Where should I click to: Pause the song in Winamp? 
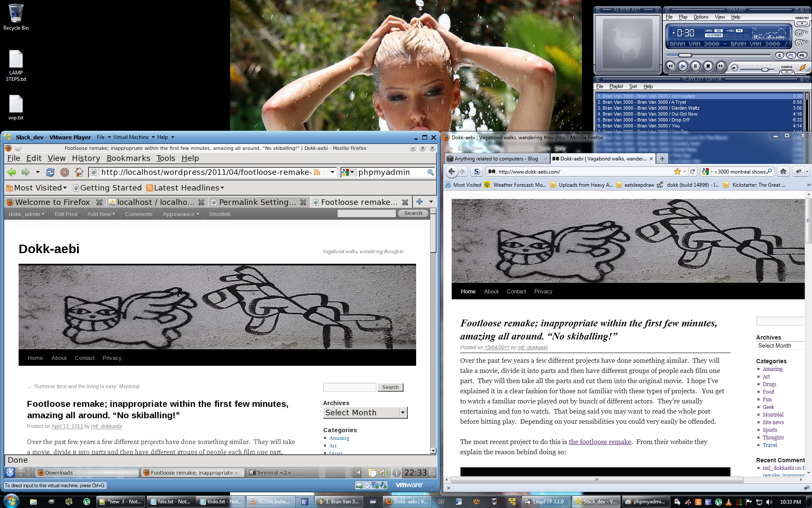coord(695,66)
